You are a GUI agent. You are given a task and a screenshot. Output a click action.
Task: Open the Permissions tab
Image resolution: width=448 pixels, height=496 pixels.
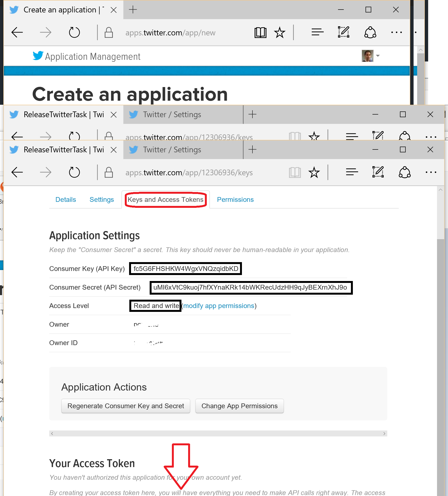(235, 199)
